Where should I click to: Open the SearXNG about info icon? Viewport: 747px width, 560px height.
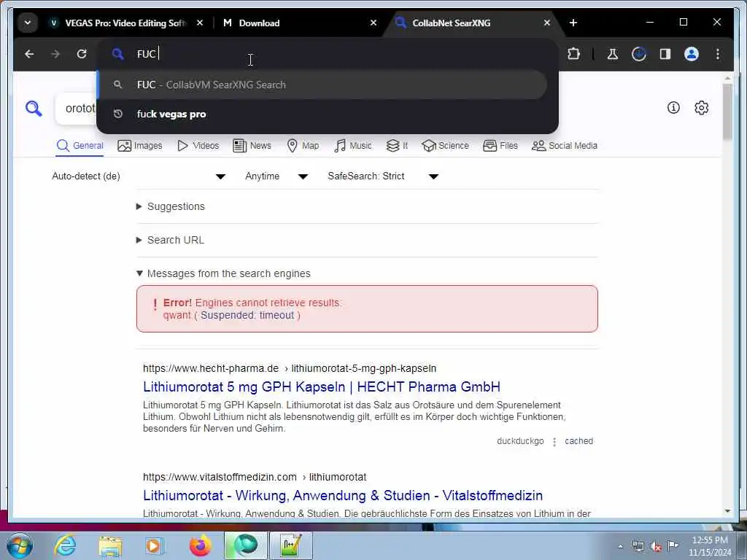[673, 108]
